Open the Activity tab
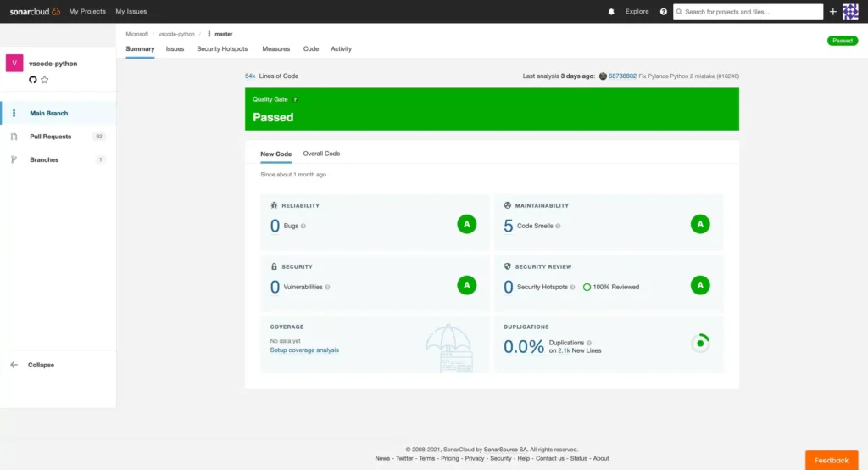 coord(341,48)
